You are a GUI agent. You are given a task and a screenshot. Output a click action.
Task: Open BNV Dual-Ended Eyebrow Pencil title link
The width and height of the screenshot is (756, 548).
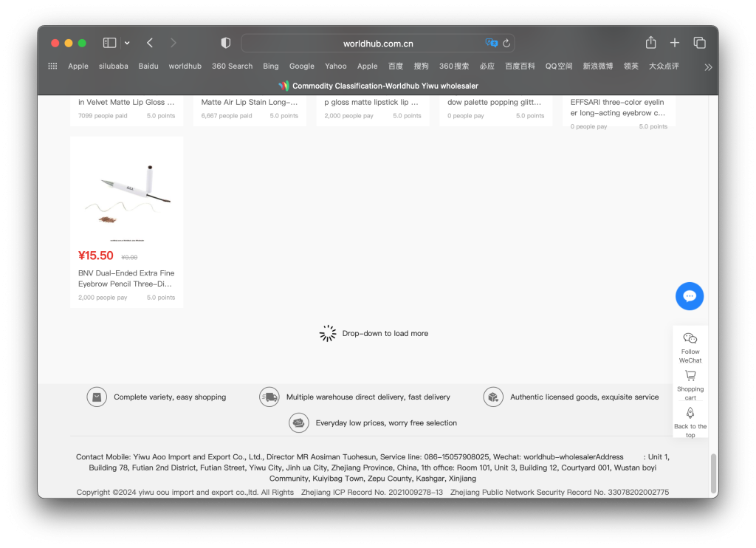pos(126,278)
